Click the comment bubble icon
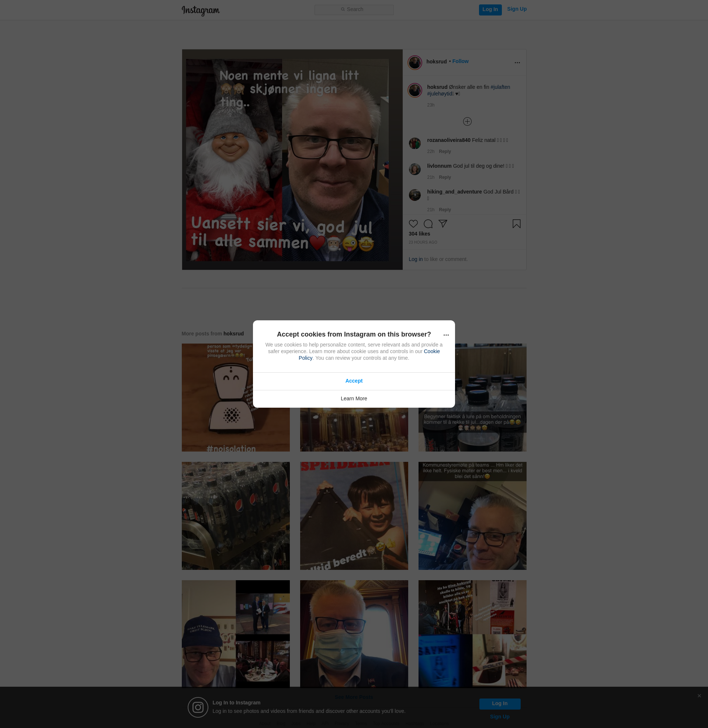Viewport: 708px width, 728px height. pyautogui.click(x=428, y=224)
